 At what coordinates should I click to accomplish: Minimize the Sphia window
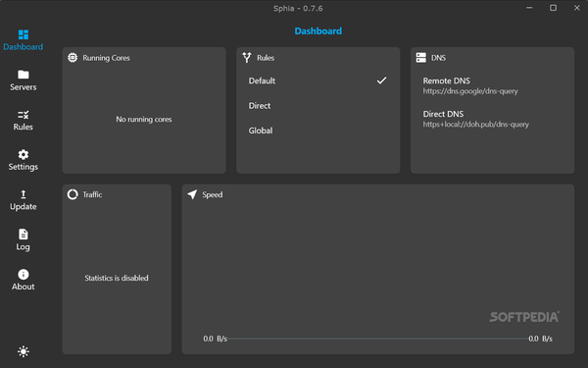pyautogui.click(x=529, y=8)
